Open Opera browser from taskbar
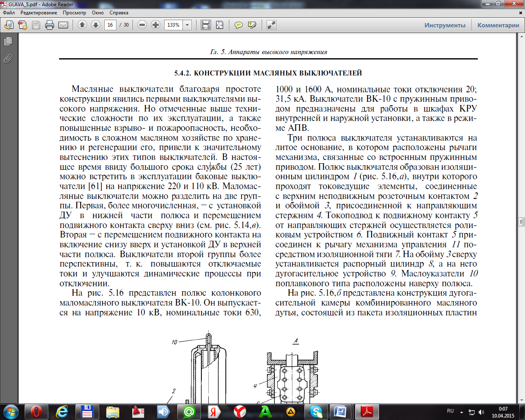The width and height of the screenshot is (525, 420). click(x=36, y=412)
